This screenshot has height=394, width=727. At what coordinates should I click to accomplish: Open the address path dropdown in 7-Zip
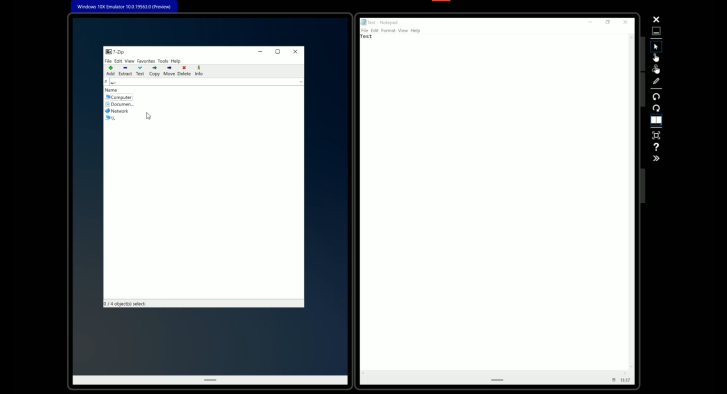point(300,82)
